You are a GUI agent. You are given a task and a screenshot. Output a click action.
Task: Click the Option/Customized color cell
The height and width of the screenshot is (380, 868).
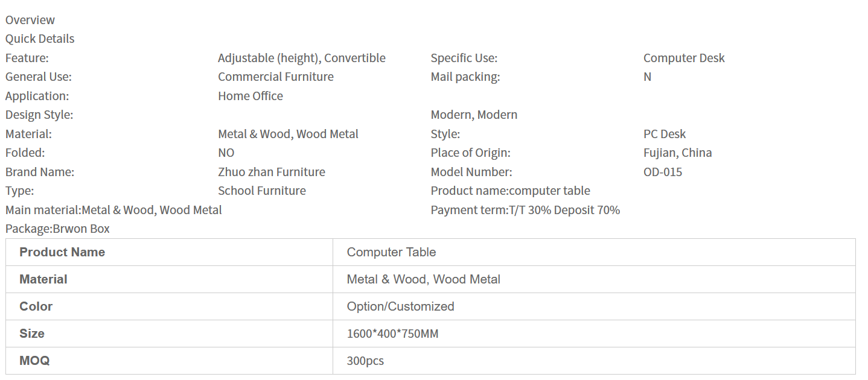[x=400, y=306]
